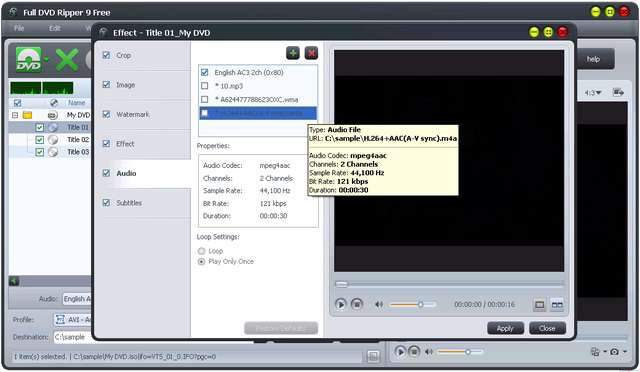The height and width of the screenshot is (372, 640).
Task: Toggle the Title 03 checkbox in file list
Action: pos(39,152)
